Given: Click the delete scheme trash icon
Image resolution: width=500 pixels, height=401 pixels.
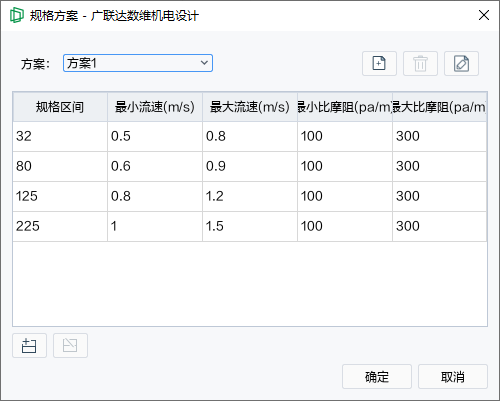Looking at the screenshot, I should click(420, 63).
